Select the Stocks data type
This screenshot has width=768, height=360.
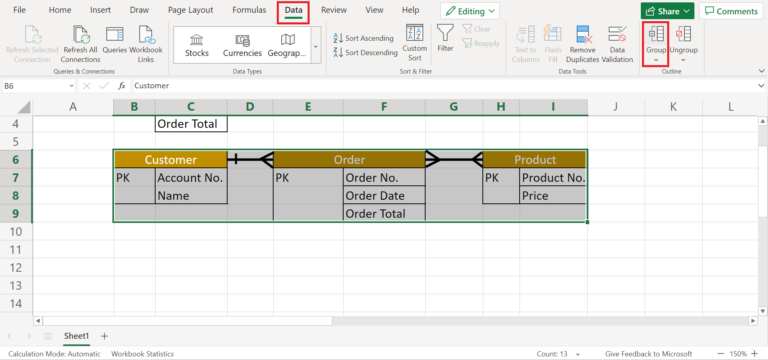click(x=197, y=46)
